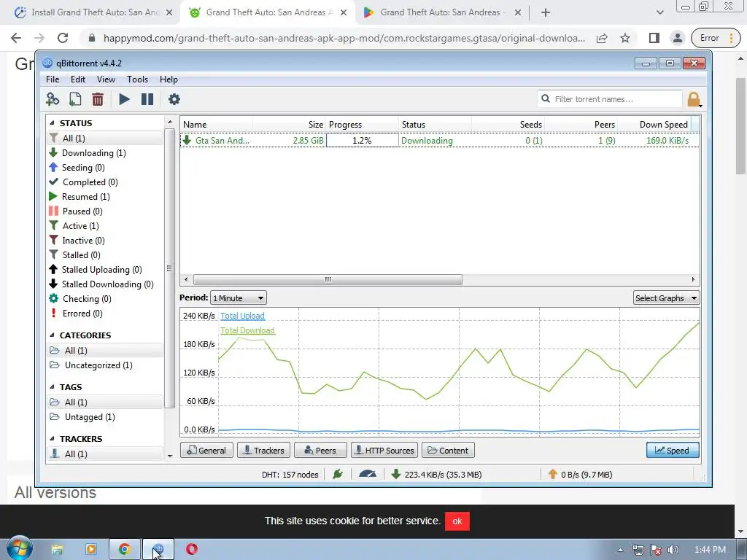Open the Chrome tab search chevron
Viewport: 747px width, 560px height.
pos(659,13)
